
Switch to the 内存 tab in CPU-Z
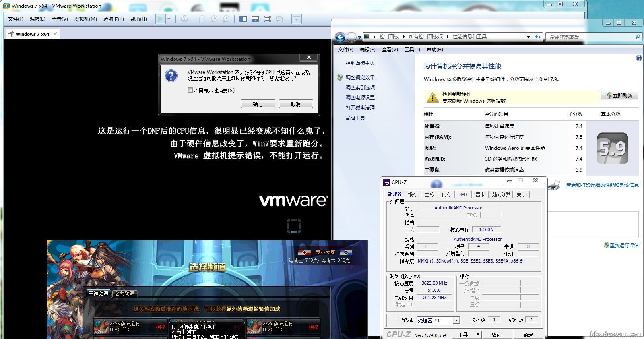pos(446,194)
